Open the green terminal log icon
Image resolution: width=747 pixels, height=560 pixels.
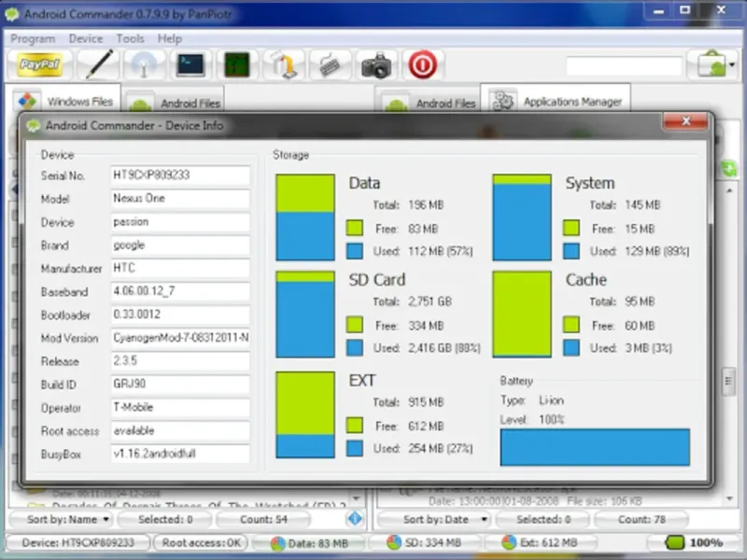pos(237,64)
